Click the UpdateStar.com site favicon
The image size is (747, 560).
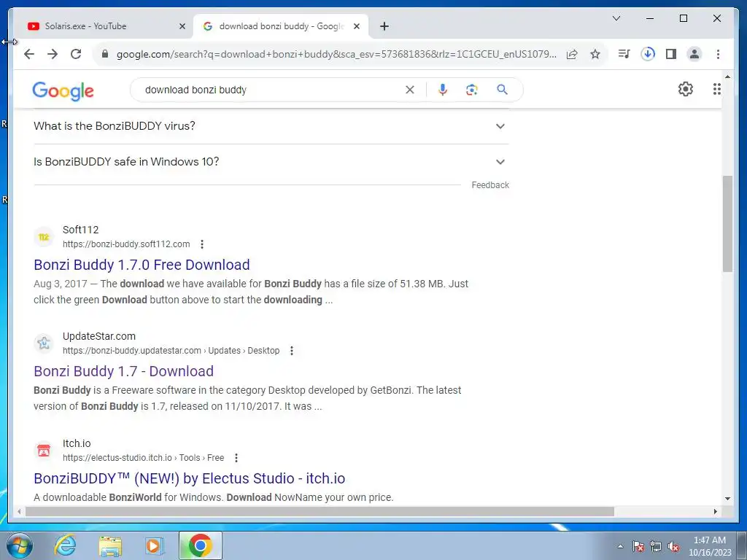point(44,343)
